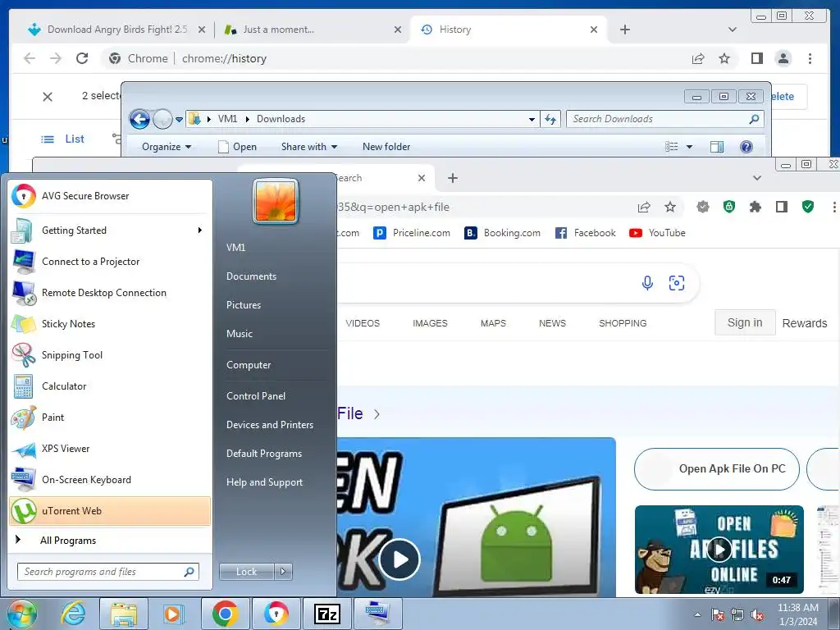This screenshot has width=840, height=630.
Task: Click visual search camera icon
Action: pyautogui.click(x=677, y=283)
